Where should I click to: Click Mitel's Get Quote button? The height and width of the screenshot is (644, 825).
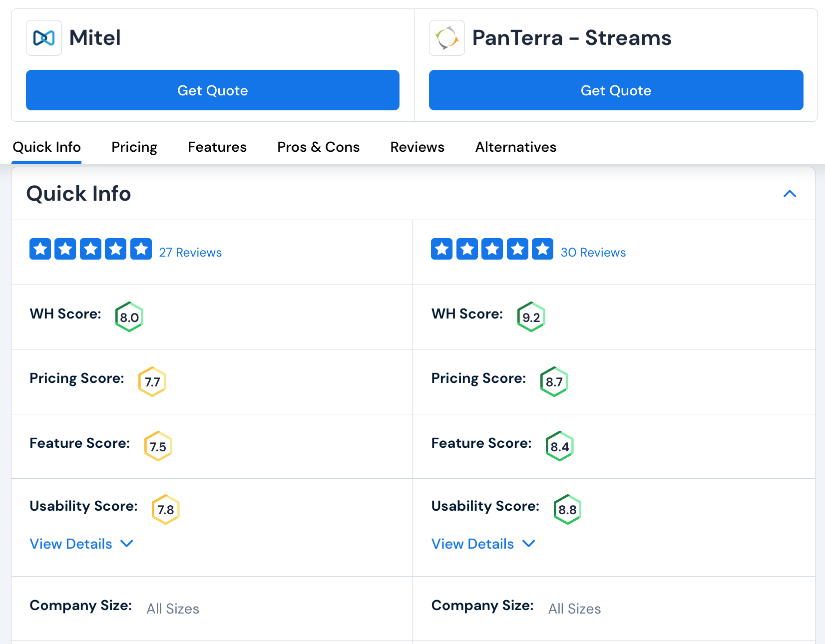[213, 90]
